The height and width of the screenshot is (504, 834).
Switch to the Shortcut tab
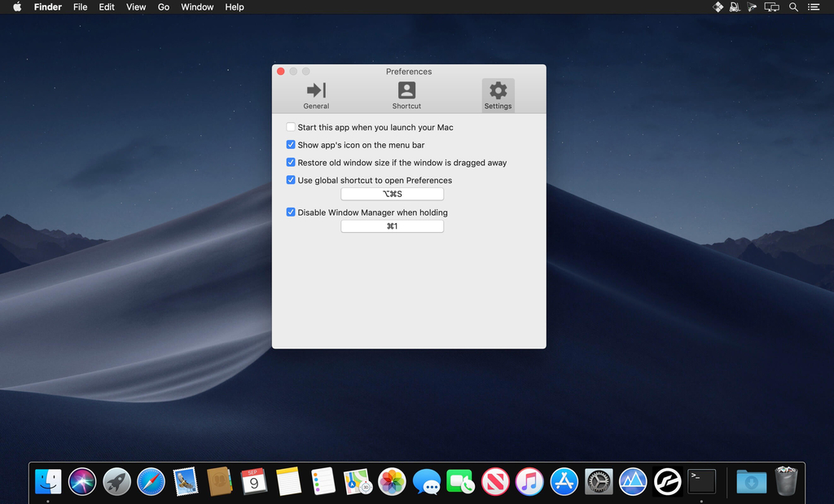[406, 94]
